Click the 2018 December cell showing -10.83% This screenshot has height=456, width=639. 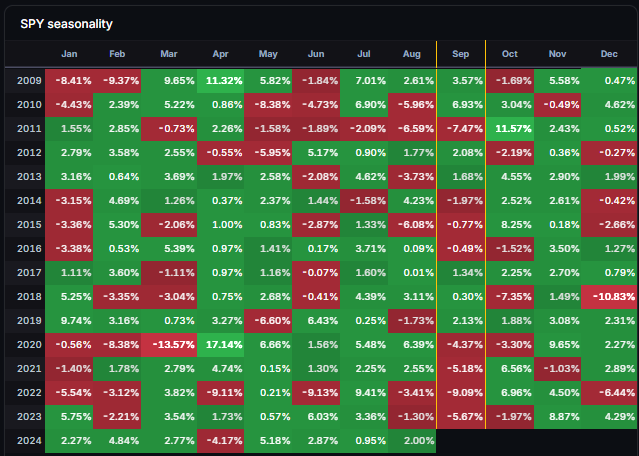610,297
